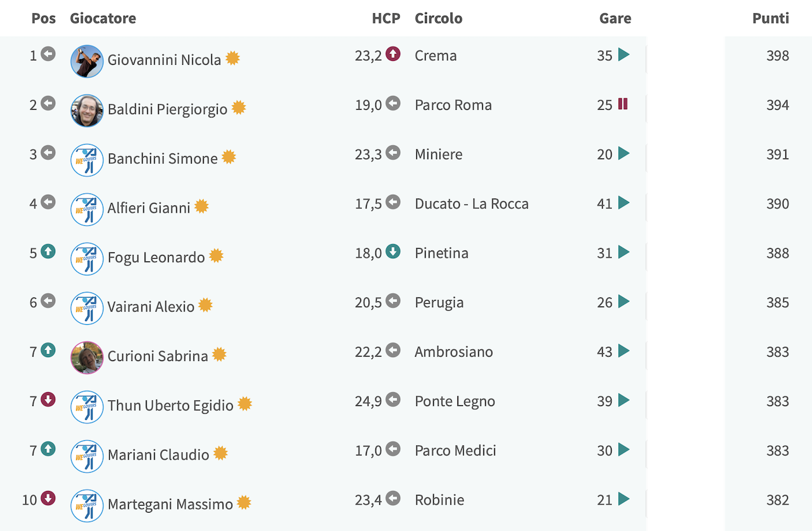
Task: Click the position-down icon for Martegani Massimo
Action: 48,498
